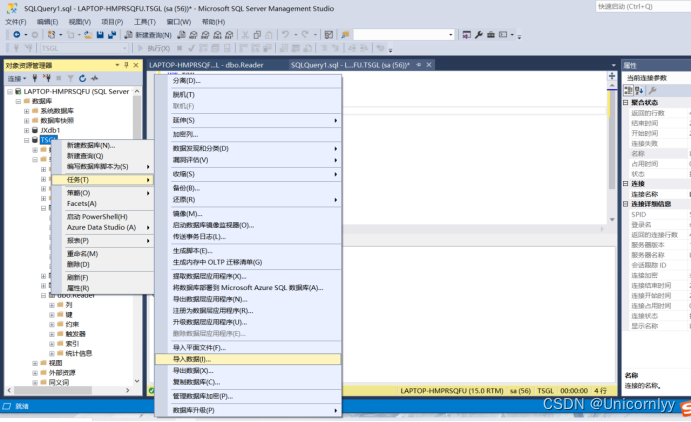Close the SQLQuery1.sql tab
Viewport: 691px width, 422px height.
(428, 65)
